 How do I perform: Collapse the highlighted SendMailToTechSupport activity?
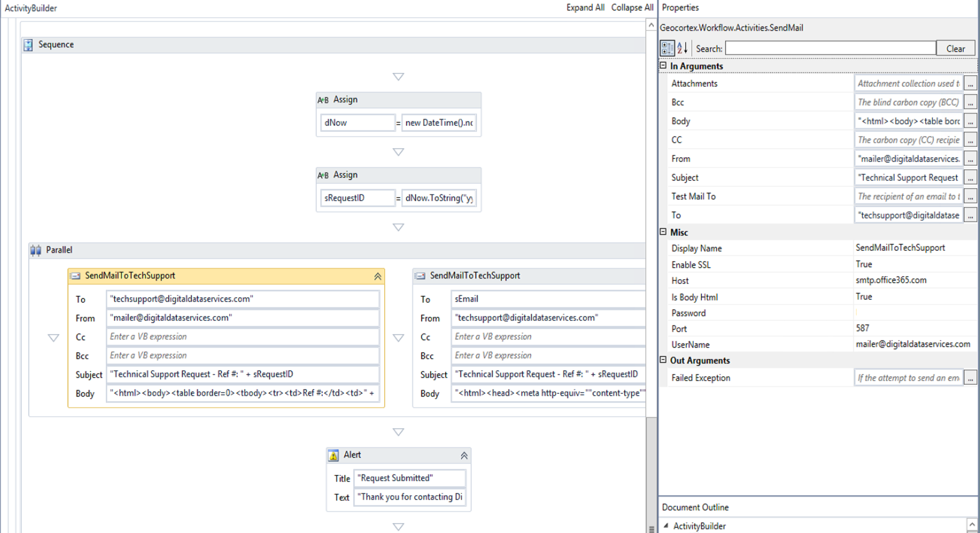click(378, 276)
